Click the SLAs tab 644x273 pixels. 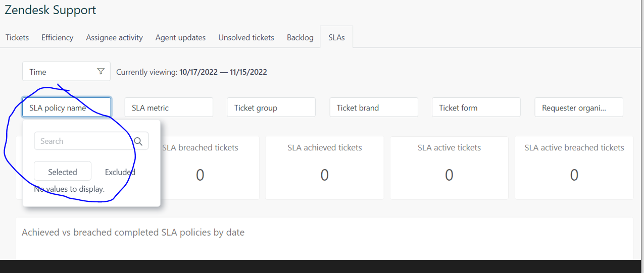click(336, 37)
